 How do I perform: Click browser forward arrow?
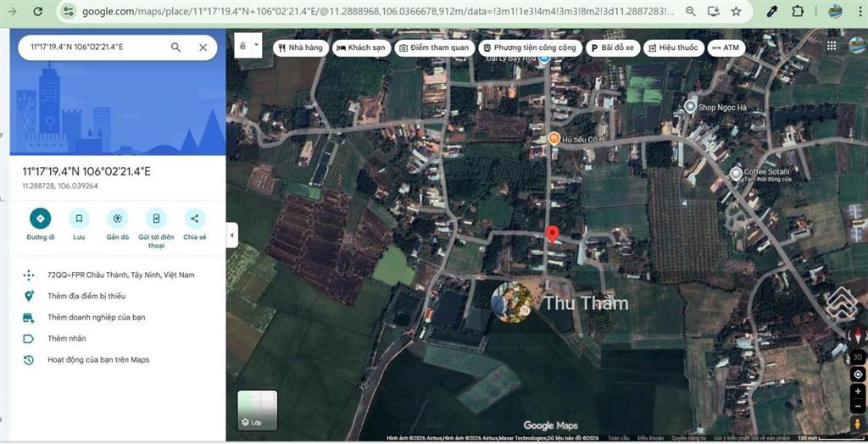point(12,11)
